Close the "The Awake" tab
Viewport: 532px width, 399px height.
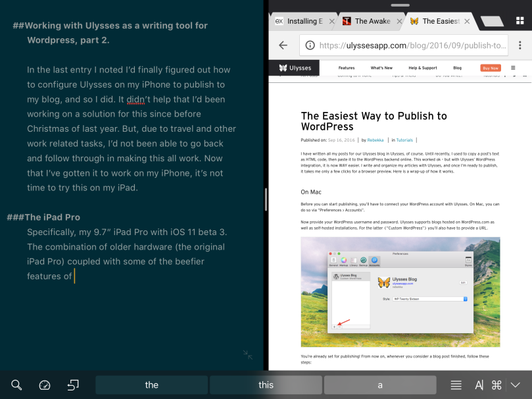click(x=399, y=21)
